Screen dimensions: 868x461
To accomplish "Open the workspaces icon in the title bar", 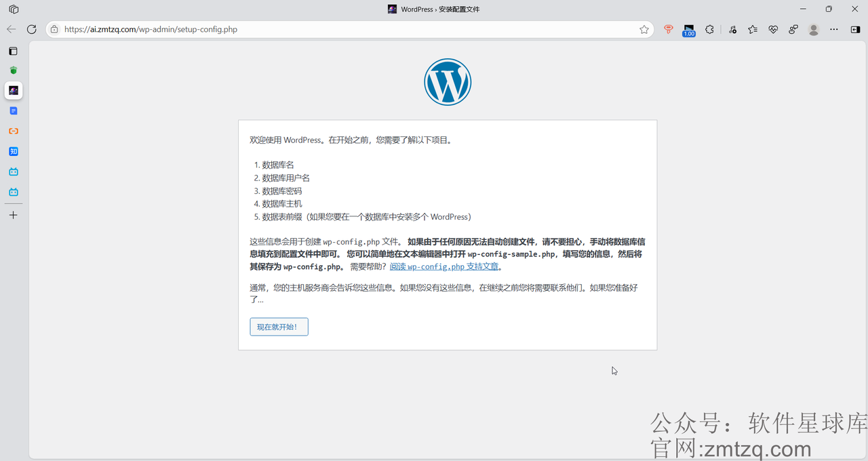I will (x=14, y=9).
